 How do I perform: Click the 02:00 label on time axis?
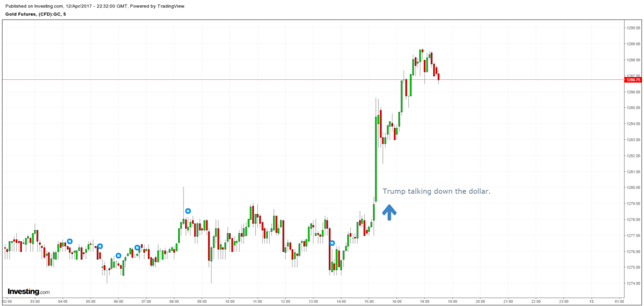point(7,302)
